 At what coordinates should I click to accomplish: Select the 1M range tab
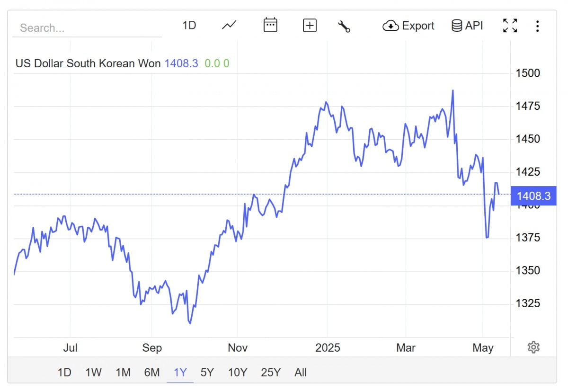pyautogui.click(x=123, y=373)
